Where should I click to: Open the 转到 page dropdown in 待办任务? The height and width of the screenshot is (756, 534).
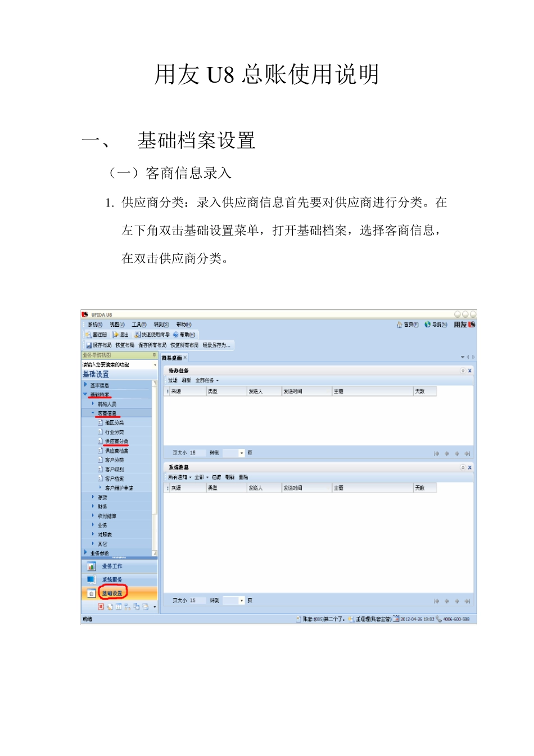(242, 453)
